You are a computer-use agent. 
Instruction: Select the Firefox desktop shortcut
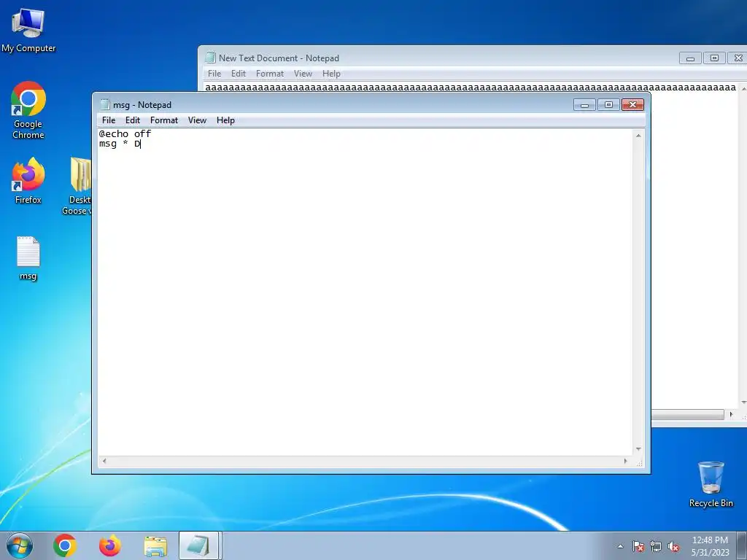28,181
